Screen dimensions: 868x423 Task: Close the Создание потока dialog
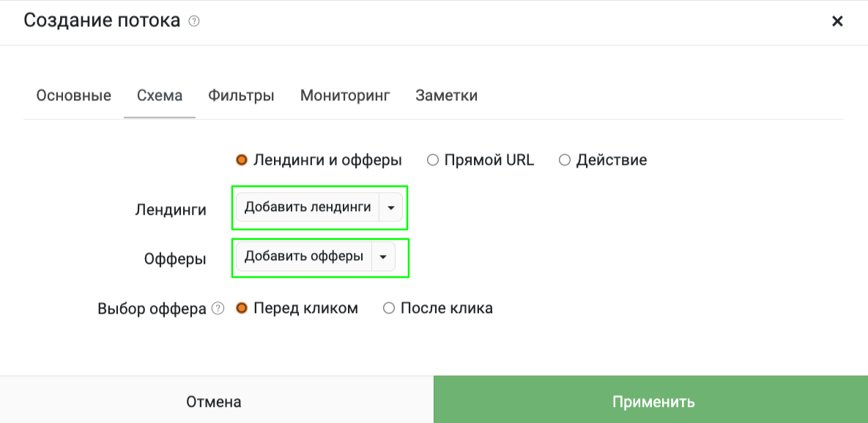click(x=837, y=21)
